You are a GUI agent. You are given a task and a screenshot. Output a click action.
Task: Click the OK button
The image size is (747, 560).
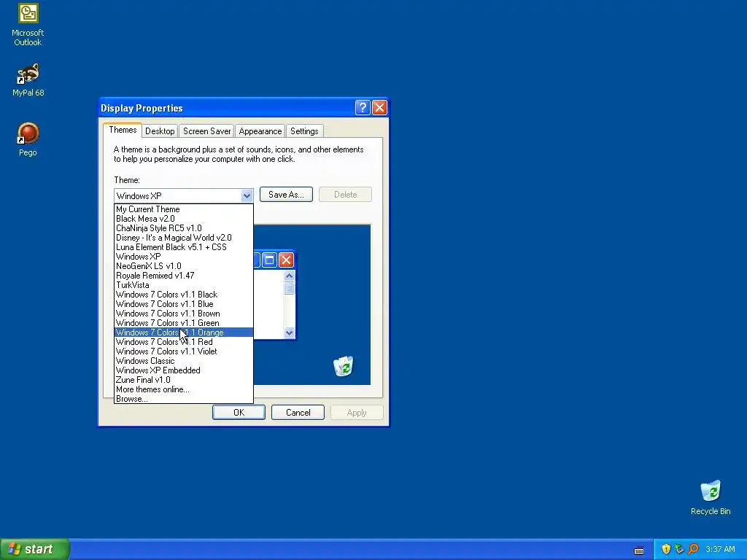click(x=239, y=413)
